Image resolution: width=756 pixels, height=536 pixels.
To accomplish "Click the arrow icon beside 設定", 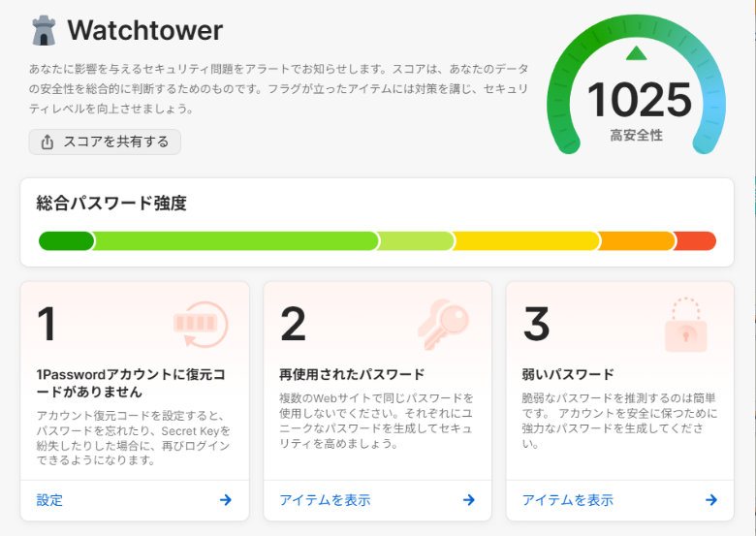I will (x=226, y=500).
